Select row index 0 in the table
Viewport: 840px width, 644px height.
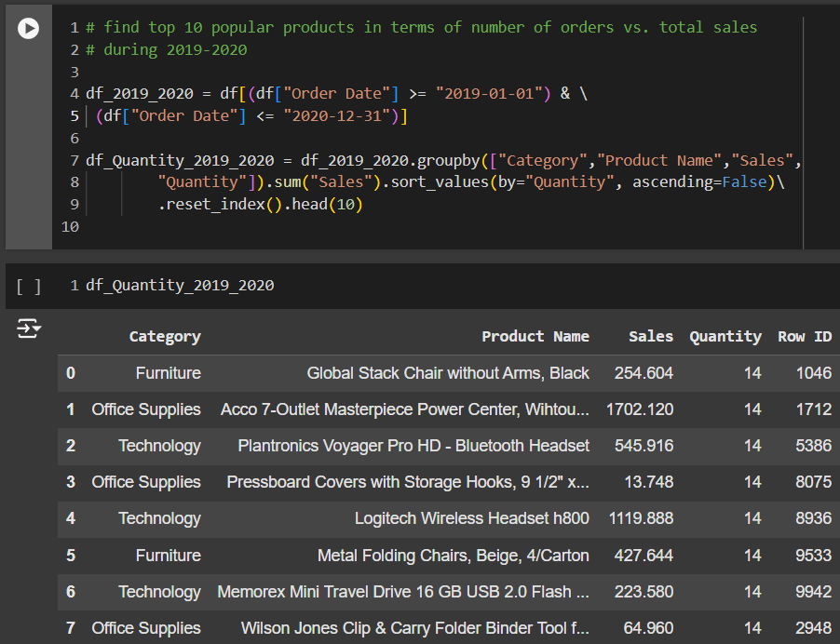pyautogui.click(x=71, y=373)
